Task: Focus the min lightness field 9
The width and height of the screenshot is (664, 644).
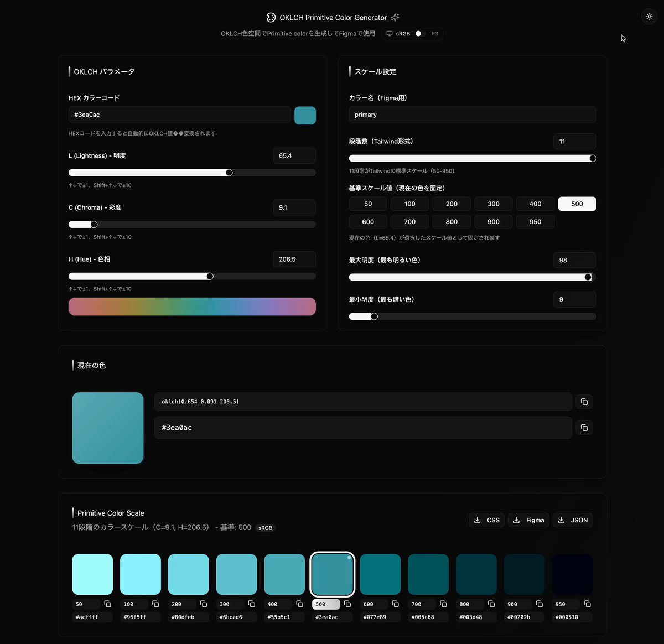Action: [x=575, y=299]
